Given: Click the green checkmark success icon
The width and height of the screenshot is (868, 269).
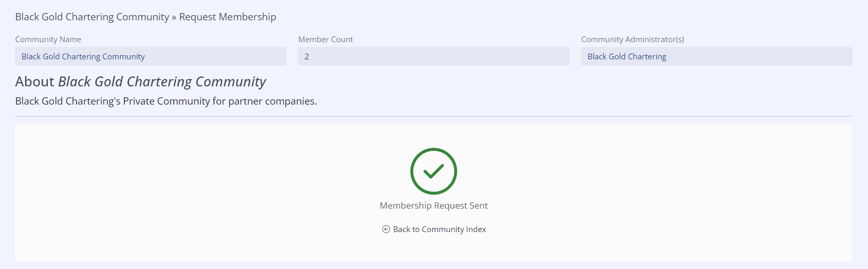Looking at the screenshot, I should (433, 171).
